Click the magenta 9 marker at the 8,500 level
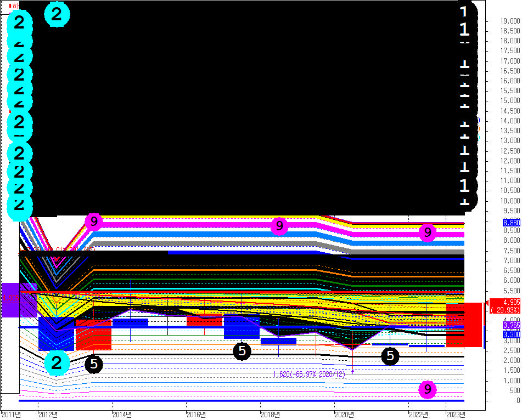The width and height of the screenshot is (522, 420). [x=428, y=232]
